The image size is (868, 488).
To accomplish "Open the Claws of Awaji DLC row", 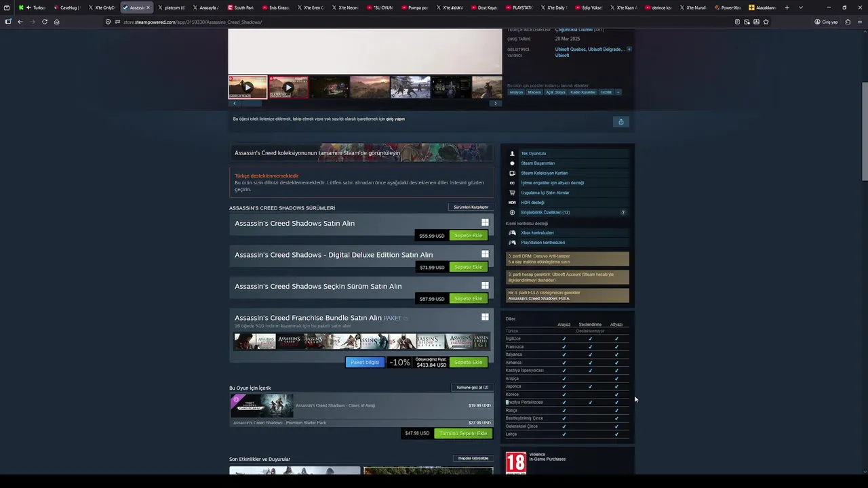I will [x=361, y=405].
